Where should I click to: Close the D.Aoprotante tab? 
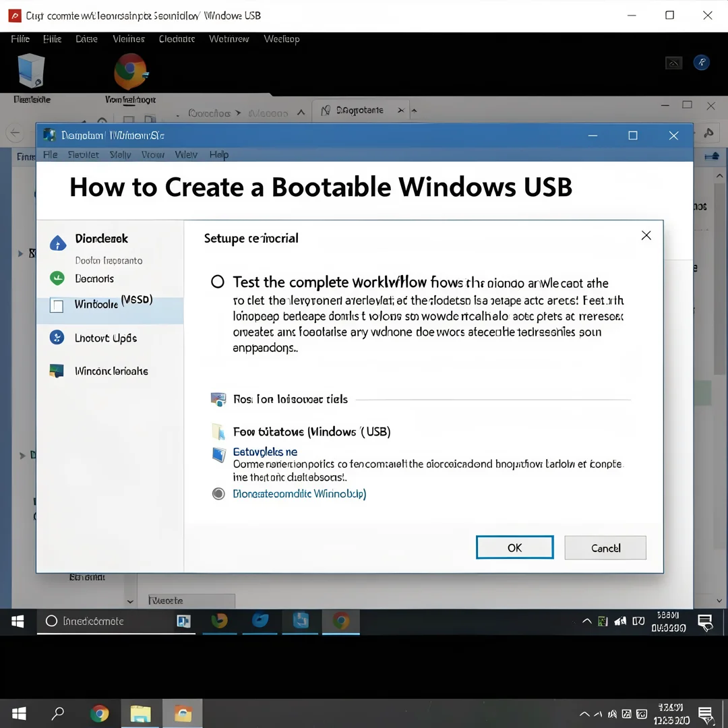click(x=400, y=111)
